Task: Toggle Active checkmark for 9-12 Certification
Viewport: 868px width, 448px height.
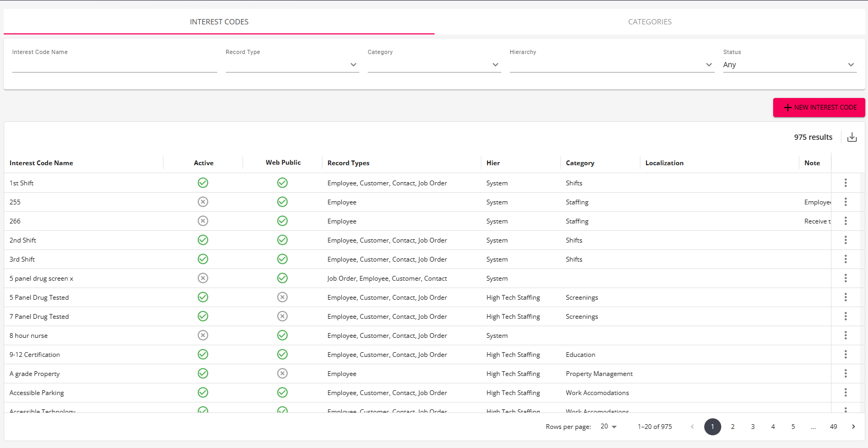Action: coord(203,354)
